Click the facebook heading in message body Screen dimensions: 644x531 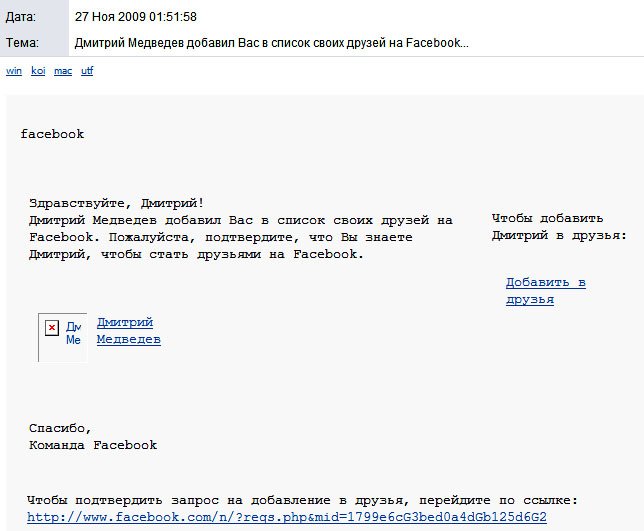52,134
